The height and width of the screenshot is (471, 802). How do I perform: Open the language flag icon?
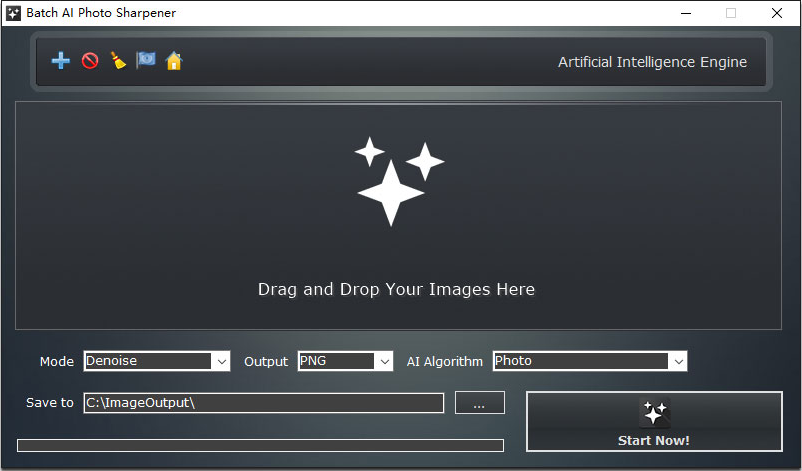(146, 60)
